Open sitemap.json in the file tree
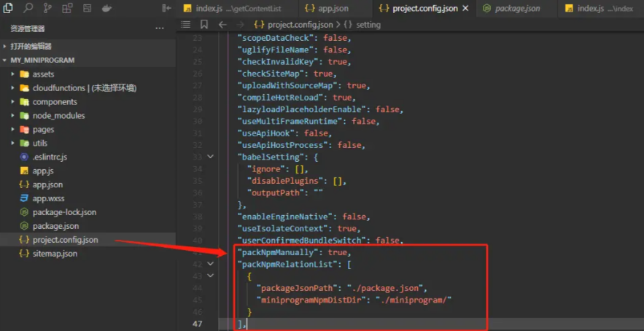 click(55, 254)
